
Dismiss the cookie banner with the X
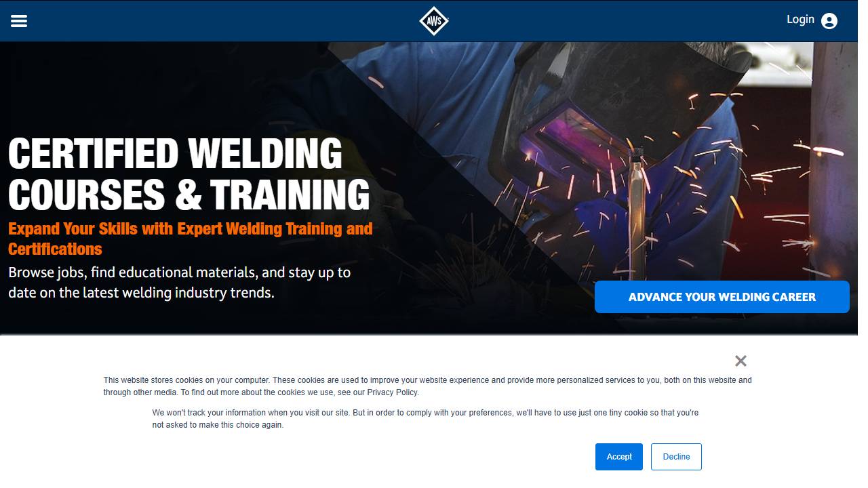pyautogui.click(x=741, y=361)
